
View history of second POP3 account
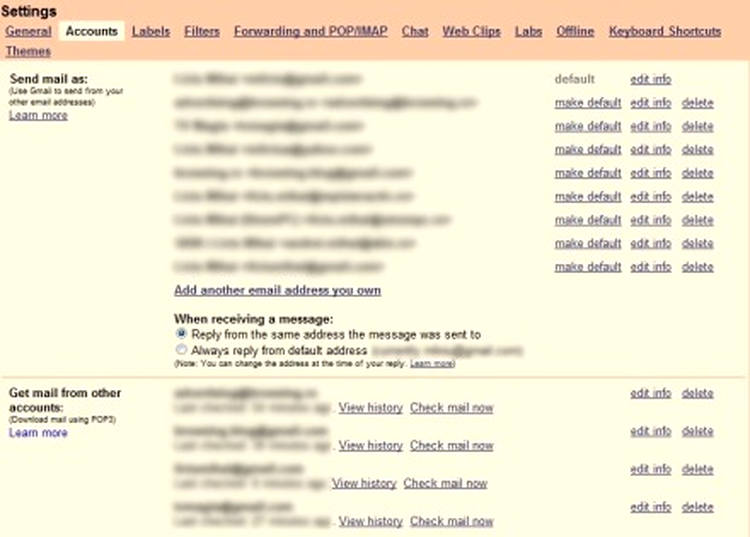[x=371, y=446]
